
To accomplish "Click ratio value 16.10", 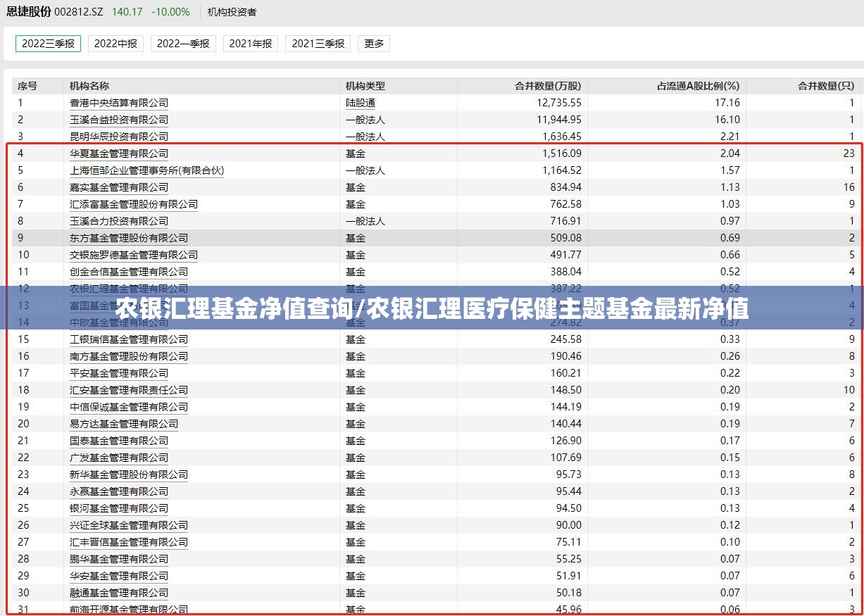I will (727, 120).
